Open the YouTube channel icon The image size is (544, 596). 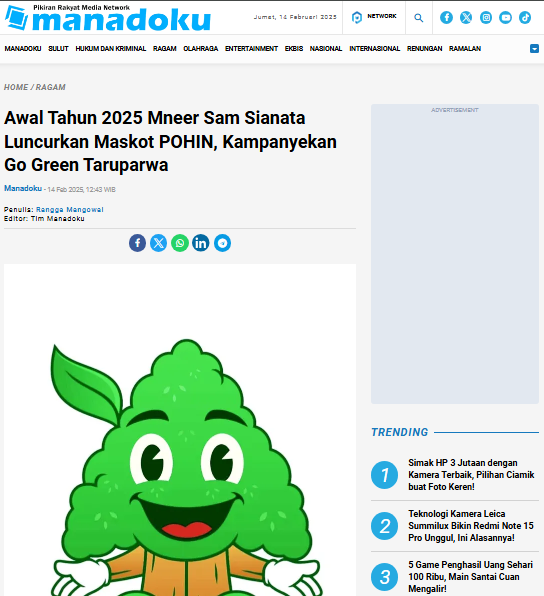tap(505, 17)
